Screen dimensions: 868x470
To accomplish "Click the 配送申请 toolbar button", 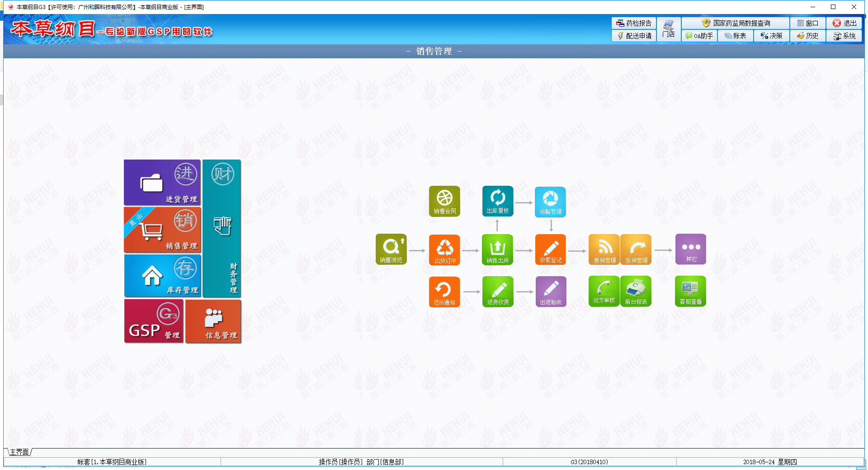I will click(634, 36).
